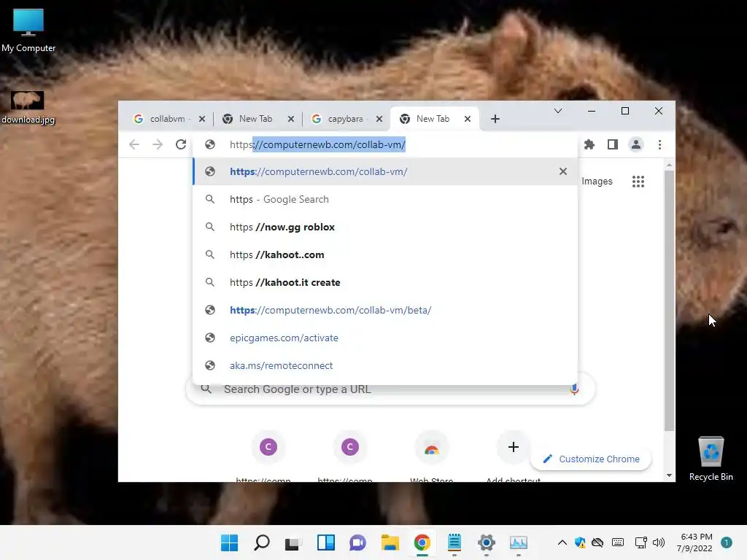Click the Customize Chrome button

pos(591,459)
